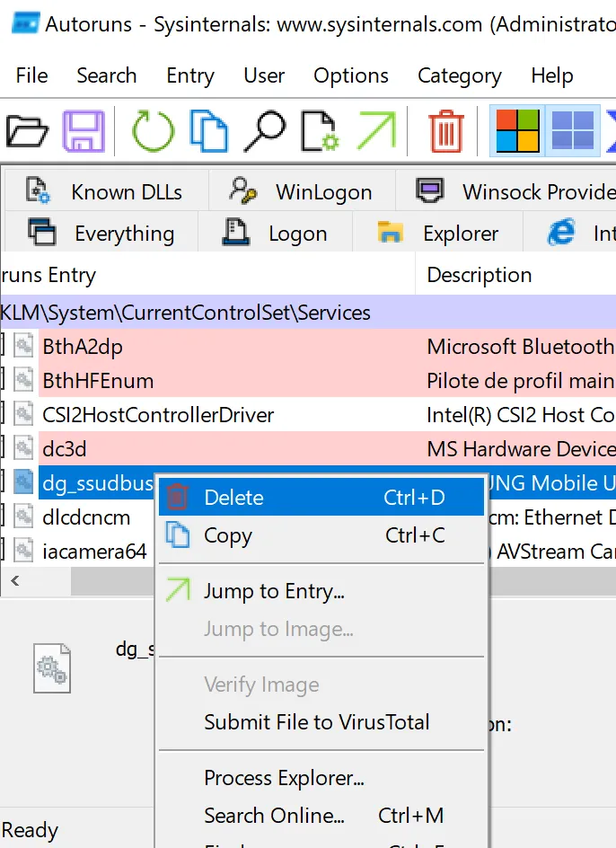This screenshot has width=616, height=848.
Task: Click the dlcdcncm entry icon
Action: (x=23, y=517)
